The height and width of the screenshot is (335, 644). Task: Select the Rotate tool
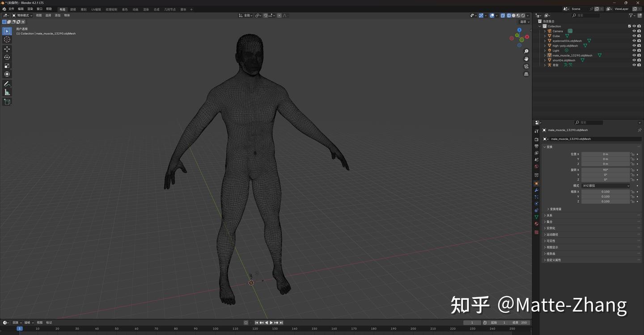coord(7,57)
